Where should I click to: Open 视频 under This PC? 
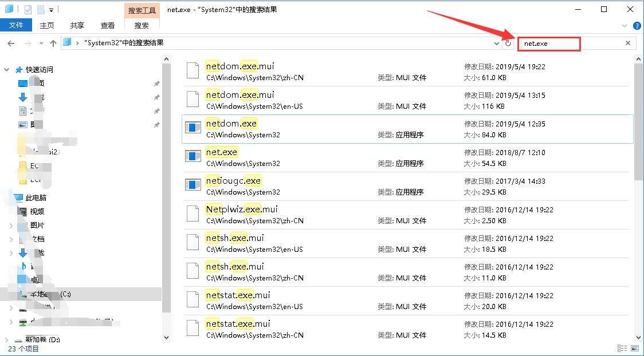point(37,212)
